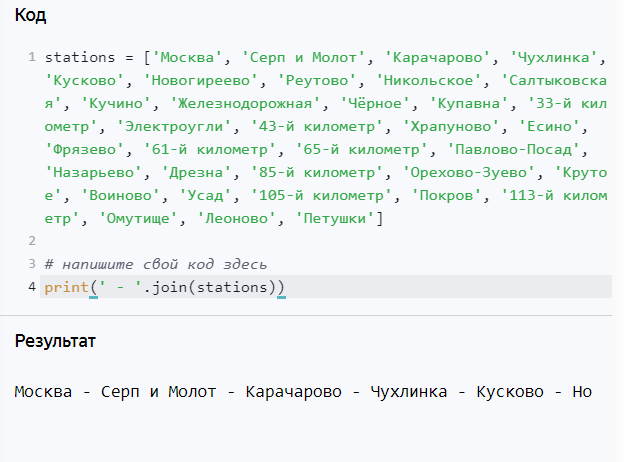This screenshot has width=624, height=462.
Task: Click the 'Орехово-Зуево' string in the code
Action: click(468, 173)
